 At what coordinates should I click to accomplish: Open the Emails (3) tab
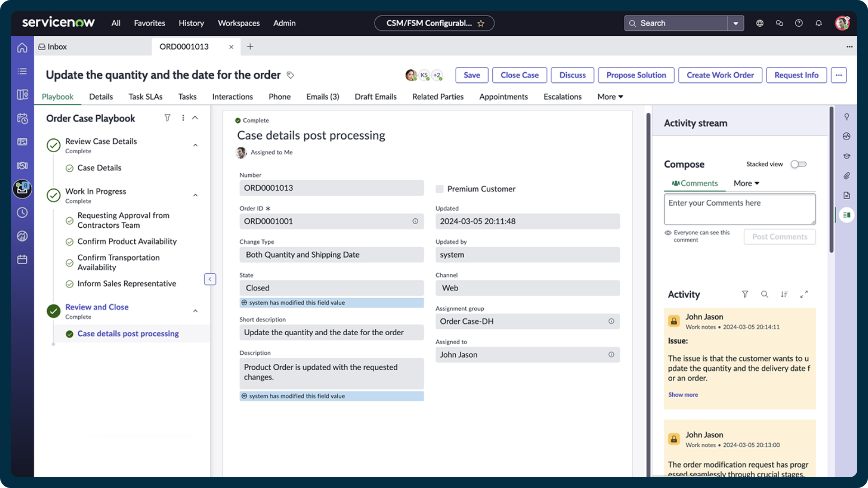point(322,97)
